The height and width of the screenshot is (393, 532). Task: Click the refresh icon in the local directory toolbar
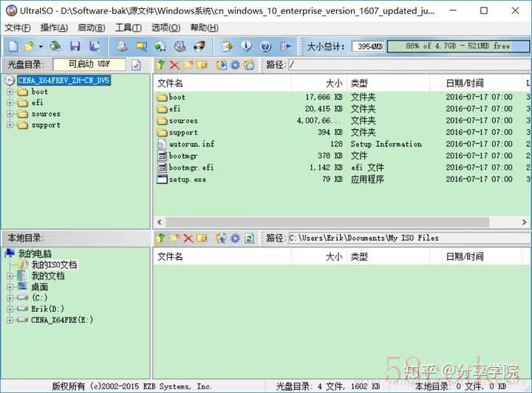[x=249, y=238]
